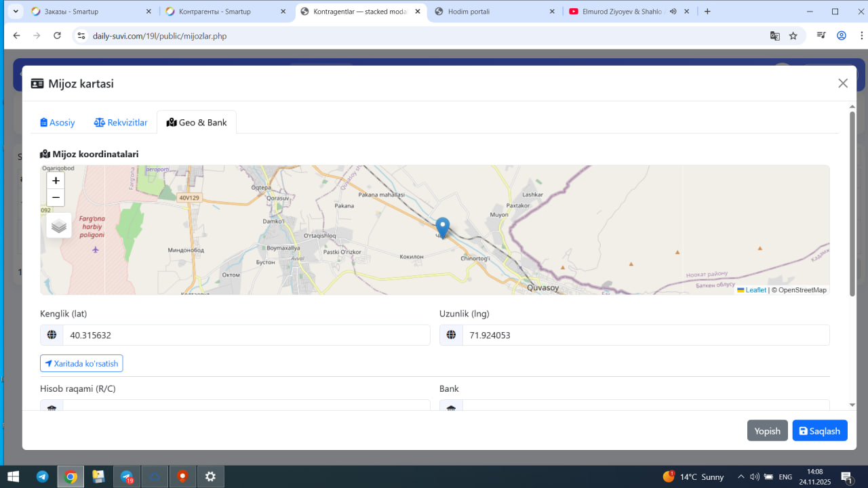Screen dimensions: 868x488
Task: Open the weather widget showing 14°C Sunny
Action: pyautogui.click(x=693, y=477)
